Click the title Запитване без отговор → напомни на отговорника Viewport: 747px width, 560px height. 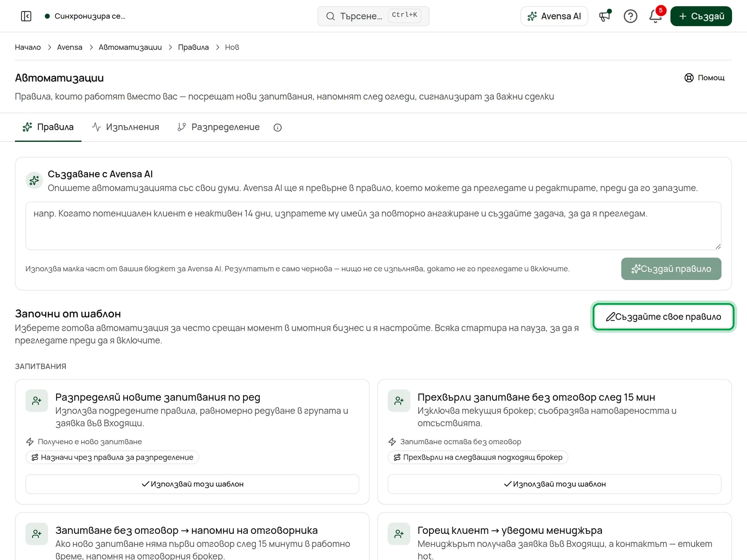(x=187, y=530)
